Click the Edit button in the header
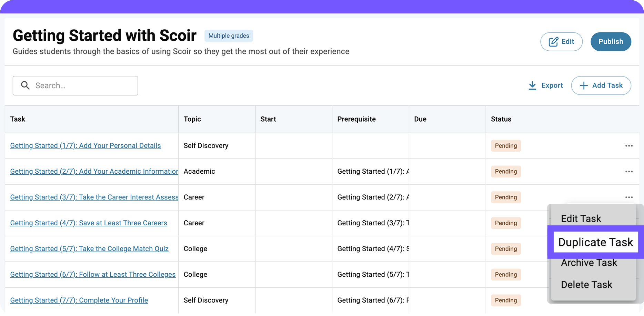This screenshot has width=644, height=316. click(561, 41)
